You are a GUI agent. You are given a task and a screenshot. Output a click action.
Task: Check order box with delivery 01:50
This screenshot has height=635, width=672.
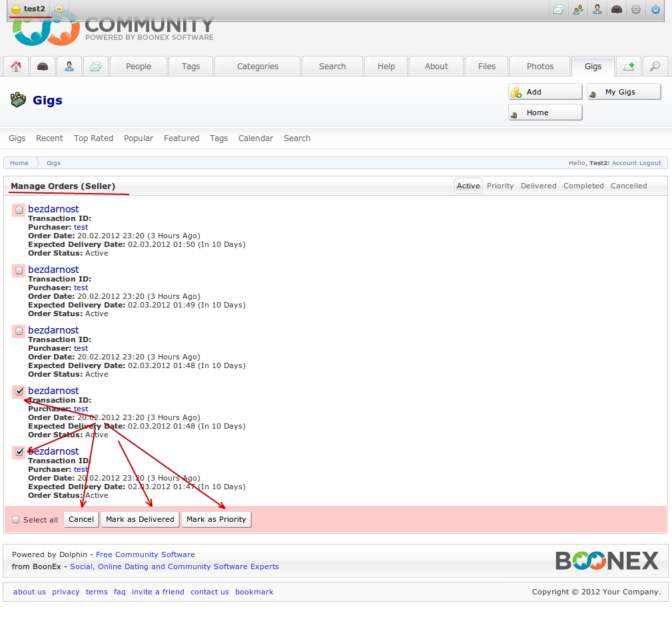click(x=19, y=210)
